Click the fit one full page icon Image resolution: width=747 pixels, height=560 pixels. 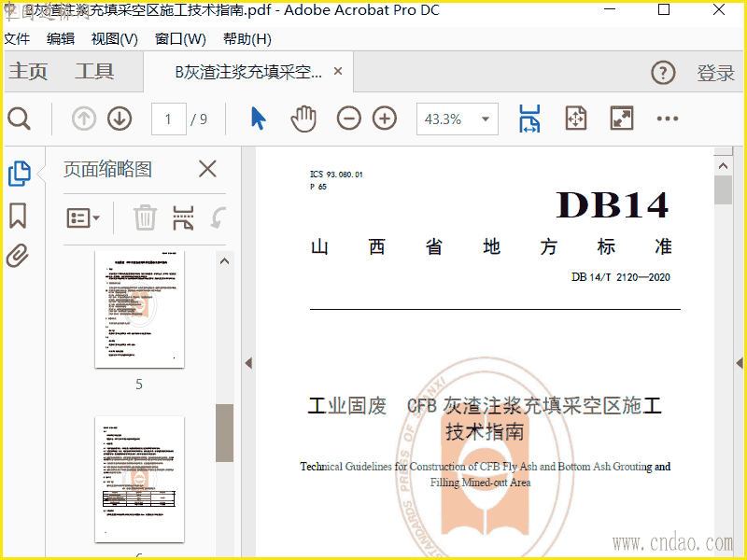[576, 119]
